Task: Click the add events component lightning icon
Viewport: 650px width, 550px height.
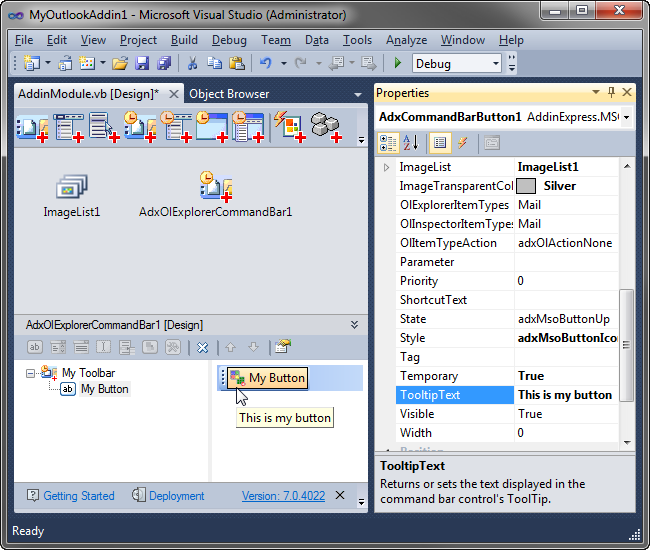Action: (290, 127)
